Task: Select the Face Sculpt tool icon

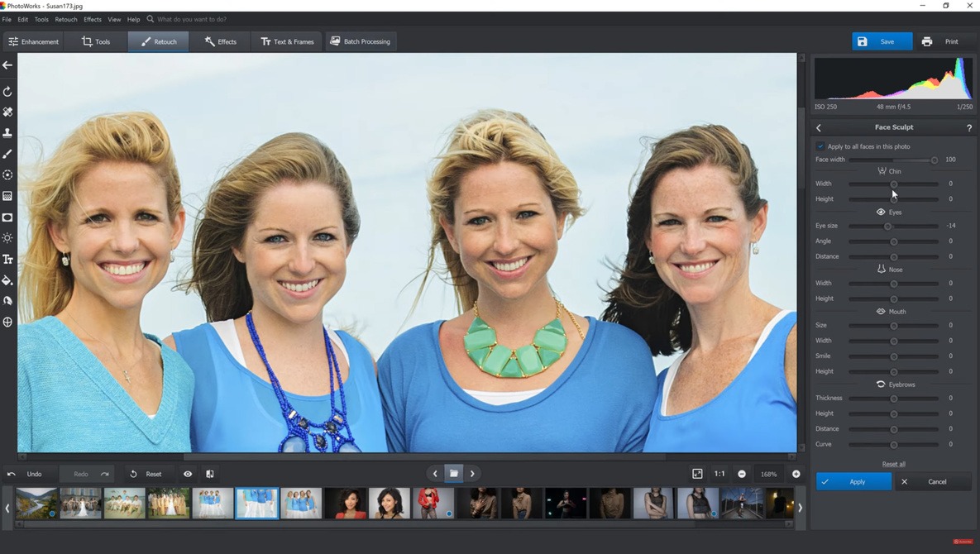Action: tap(7, 322)
